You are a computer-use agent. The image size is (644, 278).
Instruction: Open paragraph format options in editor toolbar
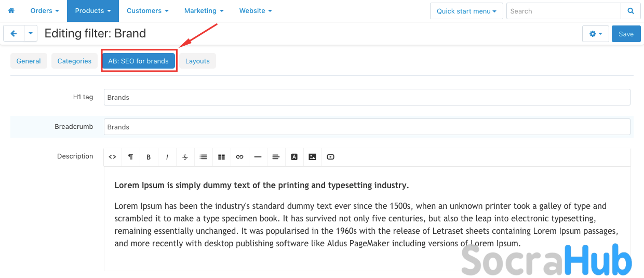pyautogui.click(x=130, y=157)
